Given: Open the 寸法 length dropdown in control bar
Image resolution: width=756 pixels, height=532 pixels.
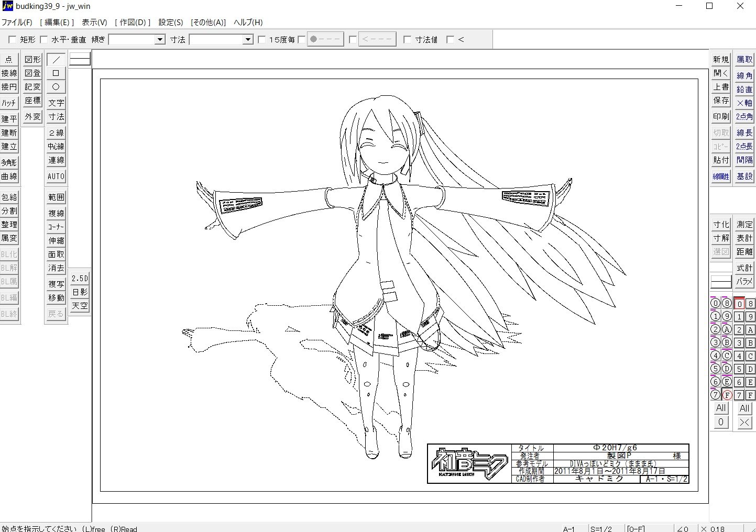Looking at the screenshot, I should [x=248, y=40].
